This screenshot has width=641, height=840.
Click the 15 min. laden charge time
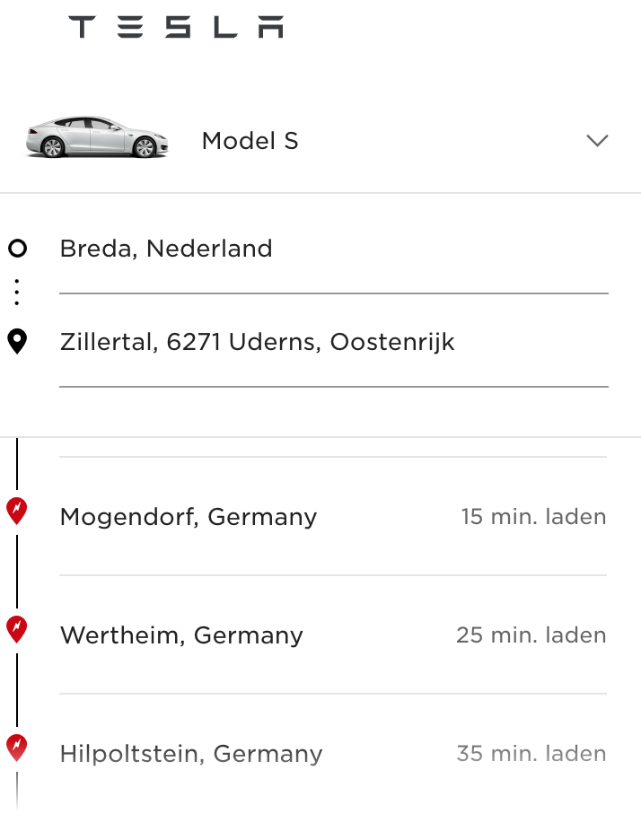pyautogui.click(x=533, y=517)
